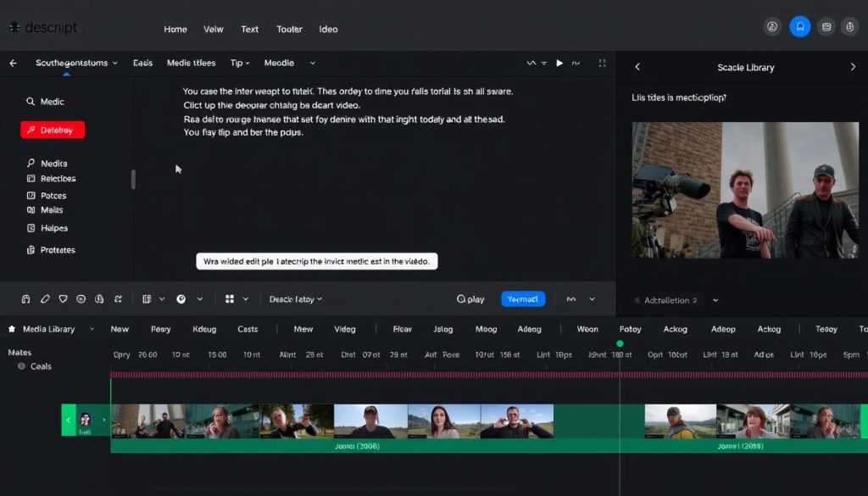Screen dimensions: 868x496
Task: Open notifications with the blue bell icon
Action: click(x=798, y=26)
